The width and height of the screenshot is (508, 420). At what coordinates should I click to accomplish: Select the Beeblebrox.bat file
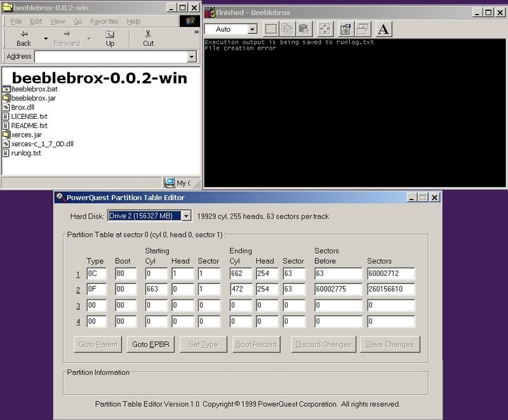pos(34,89)
